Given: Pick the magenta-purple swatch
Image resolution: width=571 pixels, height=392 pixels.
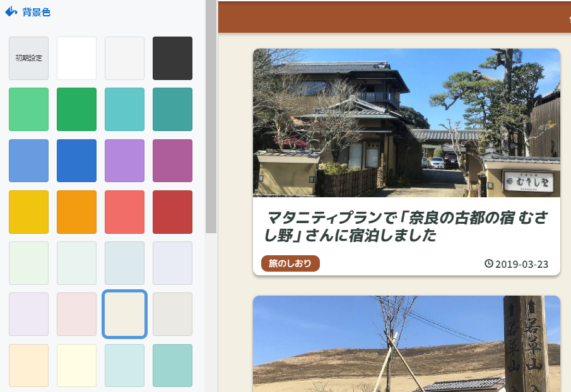Looking at the screenshot, I should [x=172, y=161].
